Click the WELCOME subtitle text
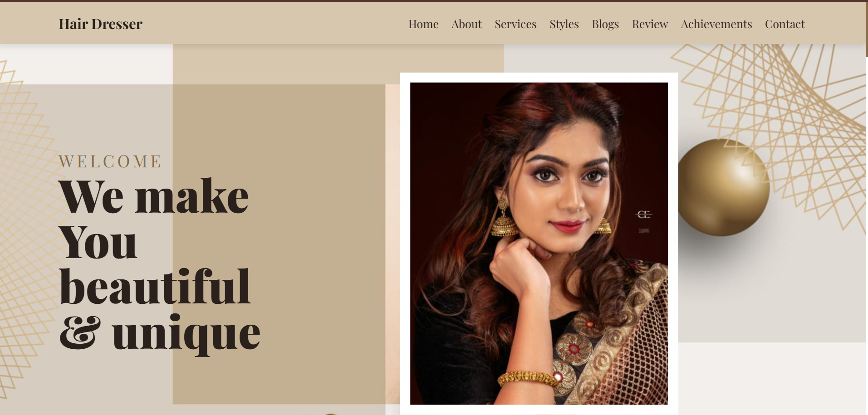The image size is (868, 415). coord(110,161)
